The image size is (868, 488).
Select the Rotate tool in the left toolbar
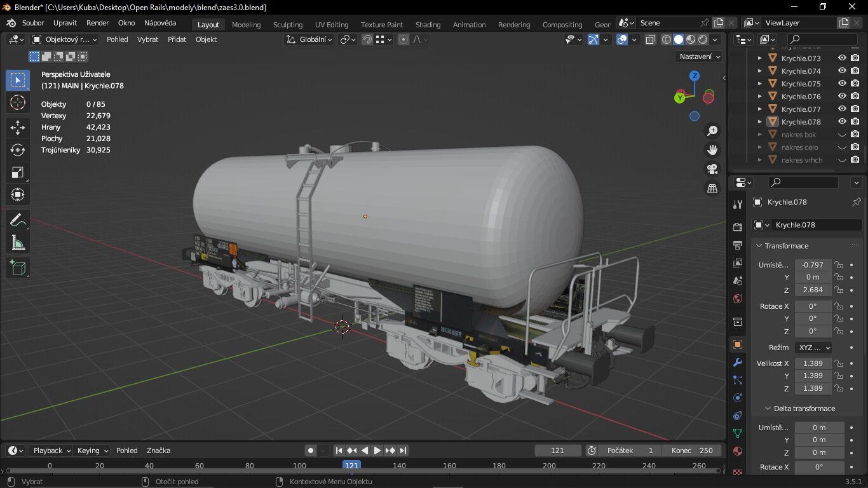point(18,150)
